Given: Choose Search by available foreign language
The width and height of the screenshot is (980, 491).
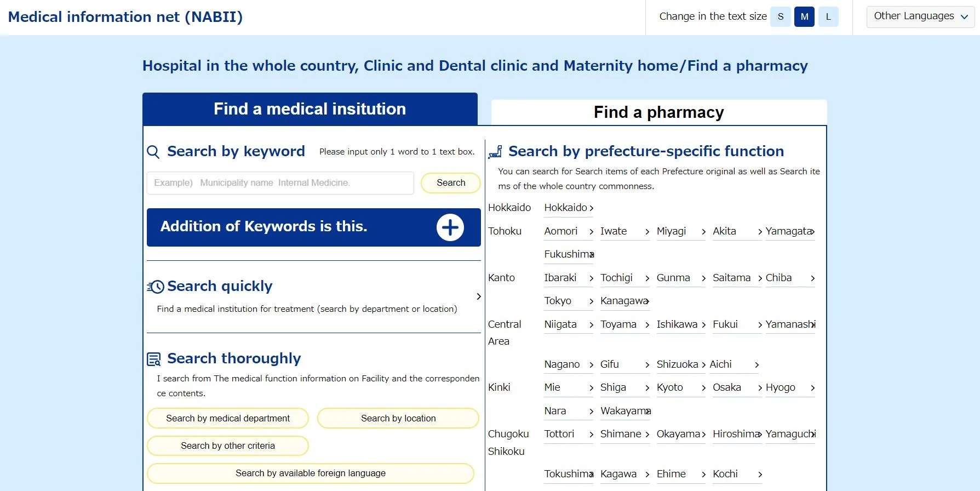Looking at the screenshot, I should coord(310,473).
